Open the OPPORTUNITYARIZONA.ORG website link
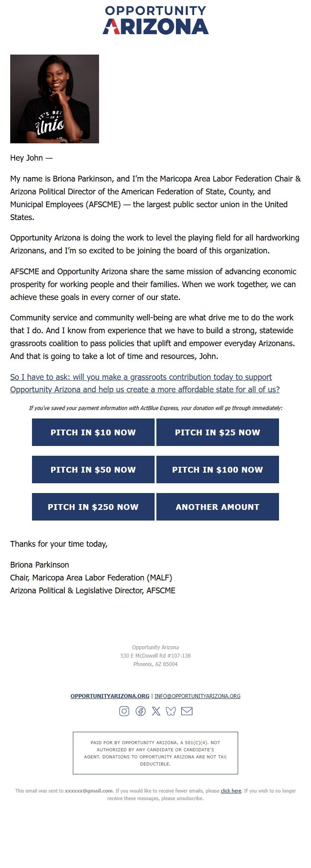Screen dimensions: 311x868 pyautogui.click(x=110, y=696)
